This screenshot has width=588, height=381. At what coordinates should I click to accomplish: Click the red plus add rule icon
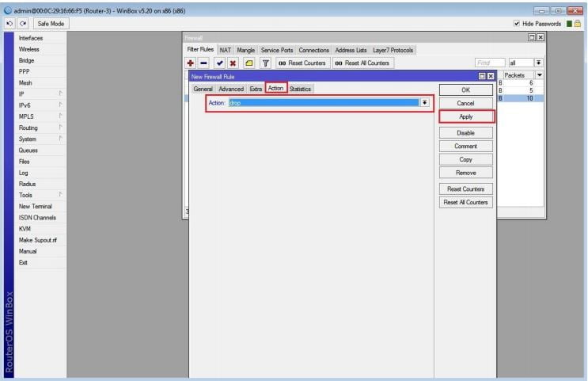point(191,63)
